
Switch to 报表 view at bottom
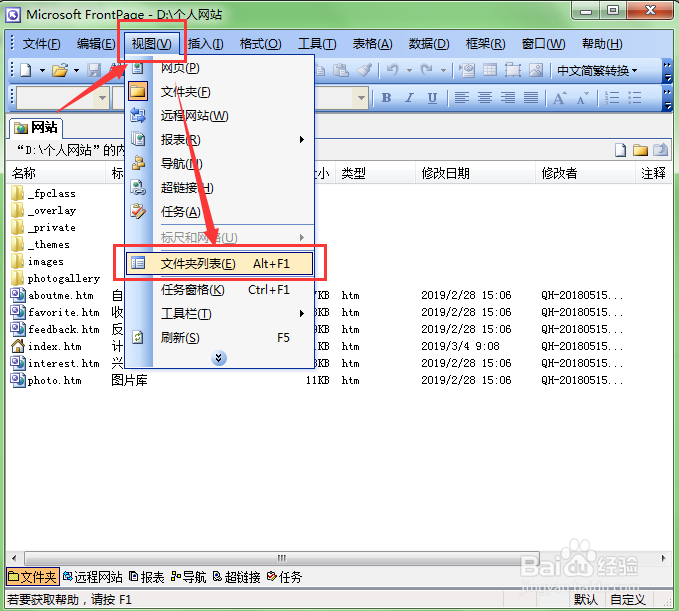click(x=147, y=577)
